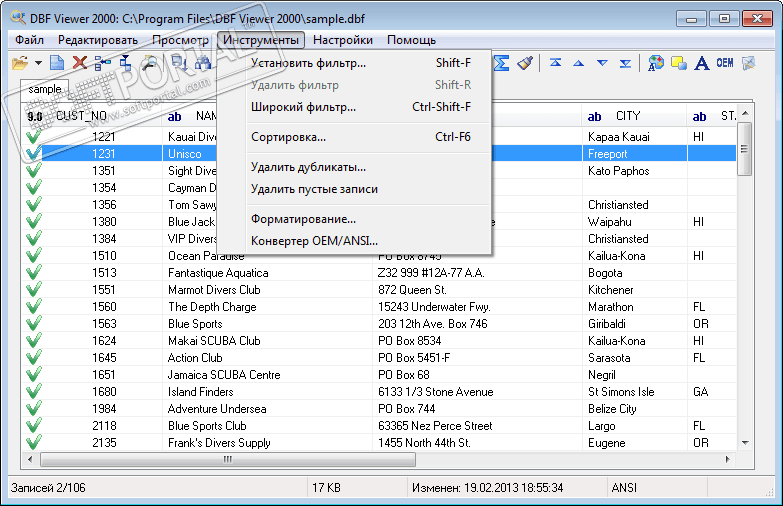Viewport: 783px width, 506px height.
Task: Toggle the check mark for record 1680
Action: click(x=33, y=391)
